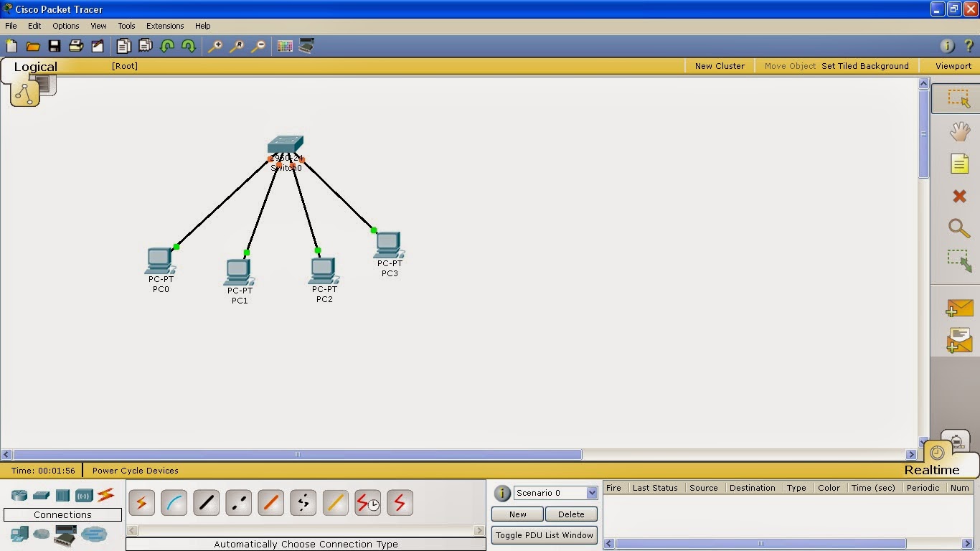
Task: Select the Wireless Devices category
Action: [x=84, y=495]
